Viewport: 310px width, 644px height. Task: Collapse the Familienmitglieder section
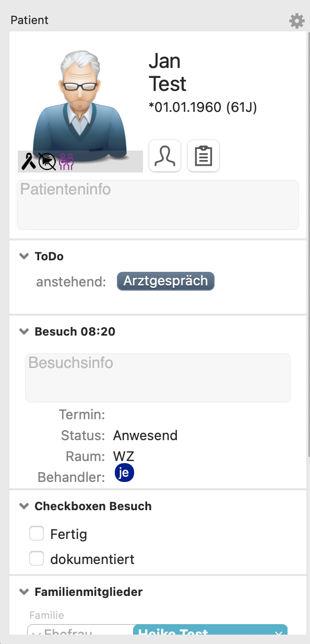point(23,592)
